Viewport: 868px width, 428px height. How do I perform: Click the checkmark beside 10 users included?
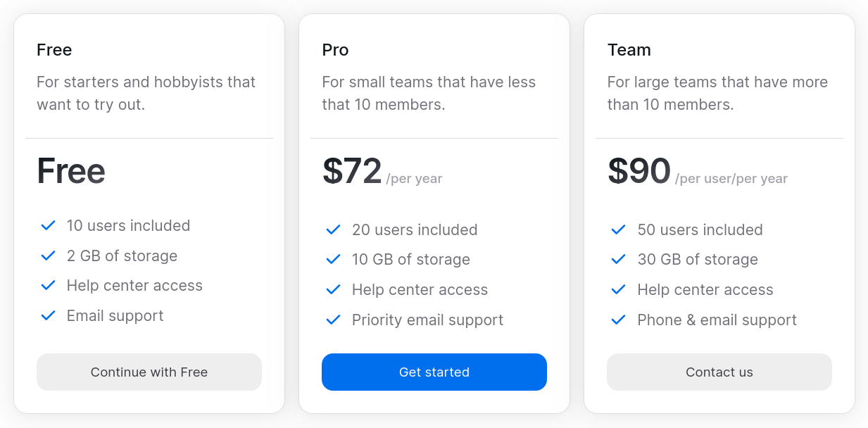pyautogui.click(x=48, y=226)
